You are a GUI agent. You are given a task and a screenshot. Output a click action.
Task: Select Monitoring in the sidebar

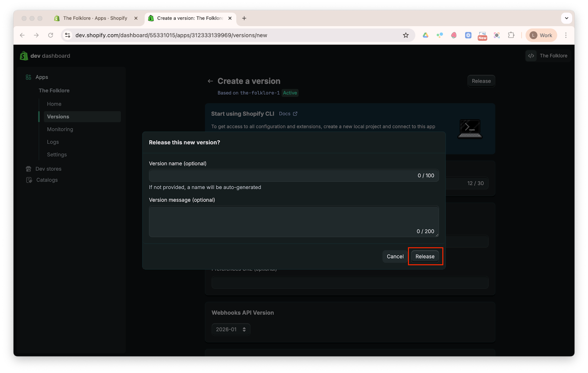click(x=60, y=129)
